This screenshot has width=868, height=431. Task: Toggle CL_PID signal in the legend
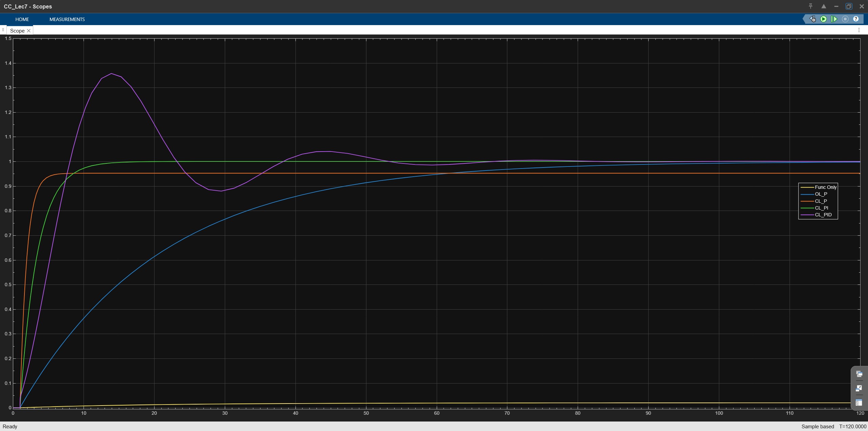click(x=823, y=215)
